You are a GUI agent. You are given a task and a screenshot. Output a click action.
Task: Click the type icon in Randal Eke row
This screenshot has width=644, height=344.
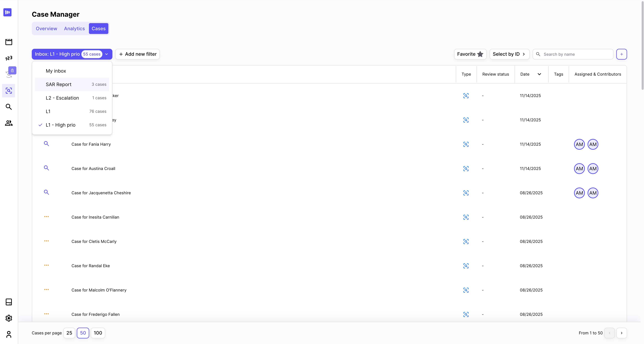coord(466,266)
